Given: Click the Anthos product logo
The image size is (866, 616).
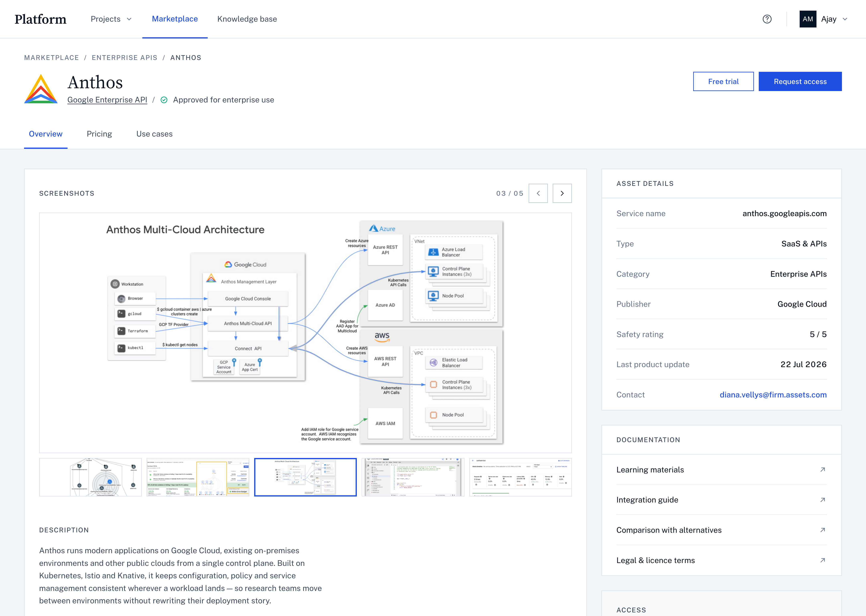Looking at the screenshot, I should coord(41,89).
